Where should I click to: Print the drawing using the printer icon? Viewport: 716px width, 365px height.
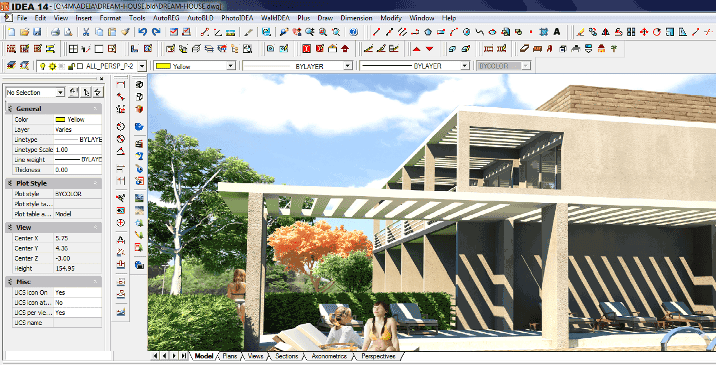pyautogui.click(x=55, y=32)
